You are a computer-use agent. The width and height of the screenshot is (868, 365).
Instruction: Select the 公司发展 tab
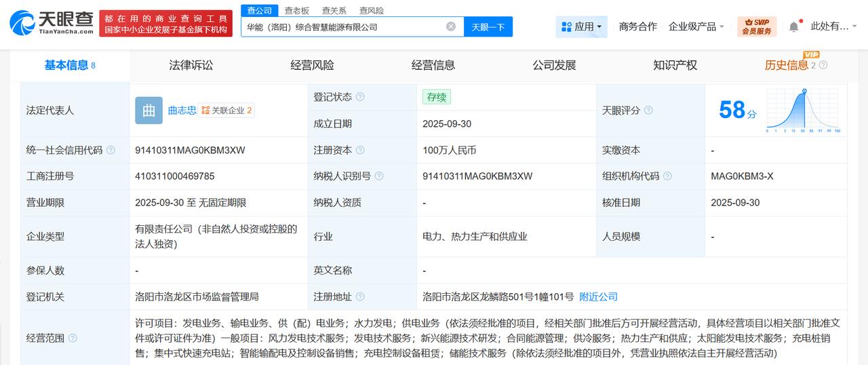[x=554, y=65]
